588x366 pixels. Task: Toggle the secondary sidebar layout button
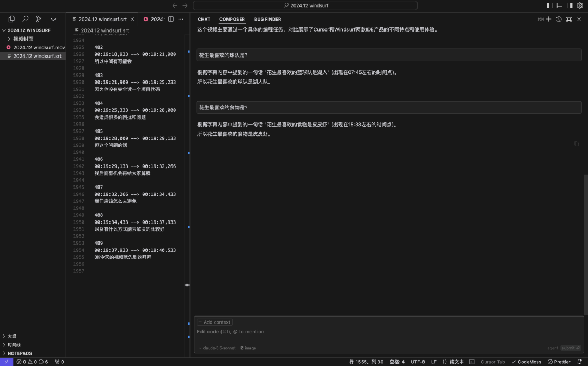[x=569, y=5]
